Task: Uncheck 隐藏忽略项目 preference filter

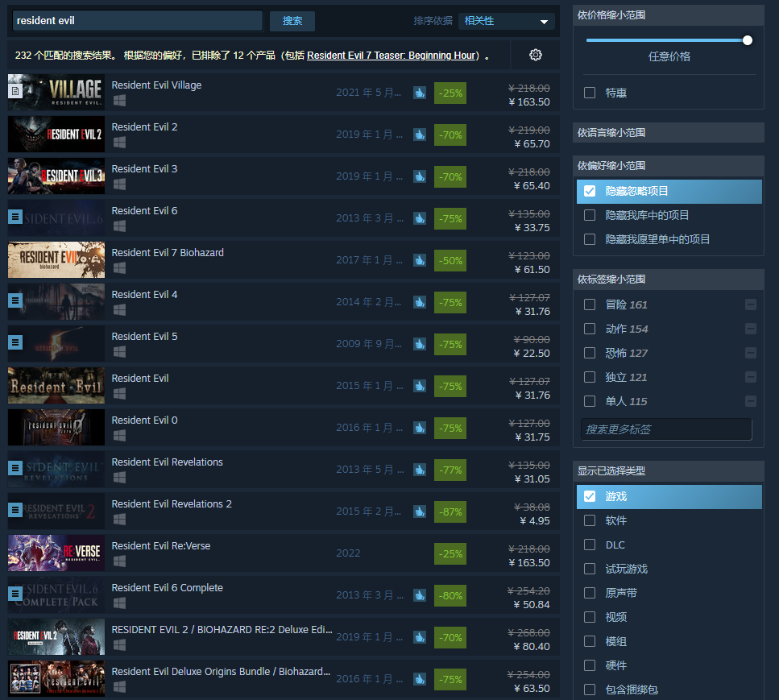Action: point(590,191)
